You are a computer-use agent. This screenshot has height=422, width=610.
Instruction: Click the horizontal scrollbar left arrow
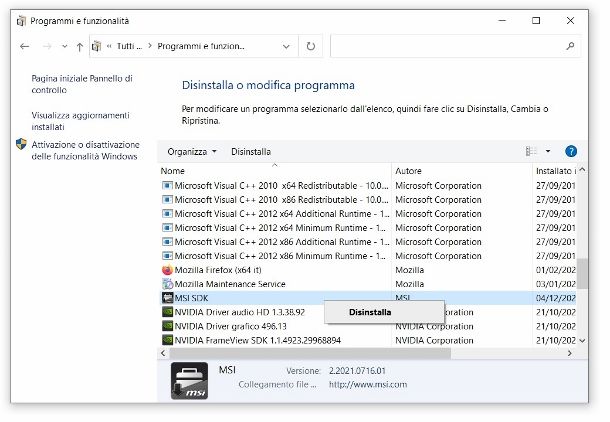163,353
